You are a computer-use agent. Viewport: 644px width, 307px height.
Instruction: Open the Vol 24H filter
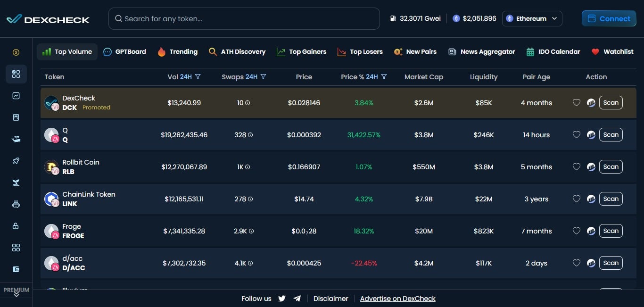[198, 77]
